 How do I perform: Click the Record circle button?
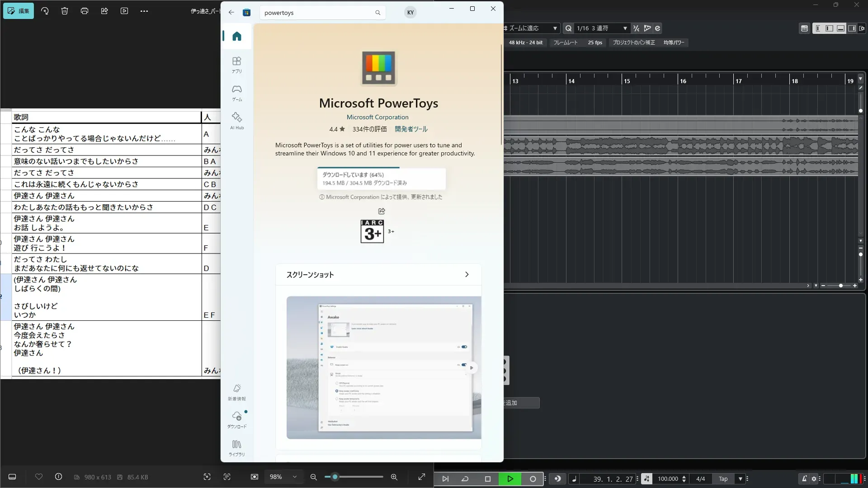tap(533, 479)
